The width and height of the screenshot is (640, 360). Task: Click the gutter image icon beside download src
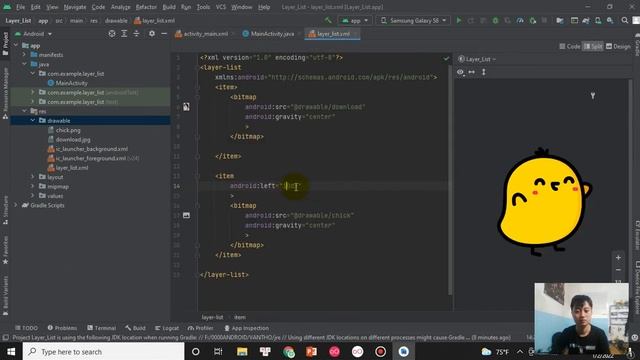[186, 107]
